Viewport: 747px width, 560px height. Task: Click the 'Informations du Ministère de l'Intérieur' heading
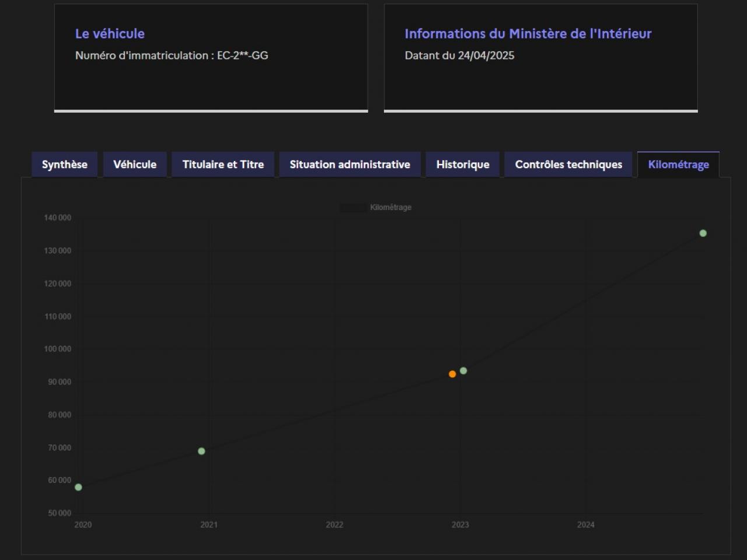click(528, 34)
